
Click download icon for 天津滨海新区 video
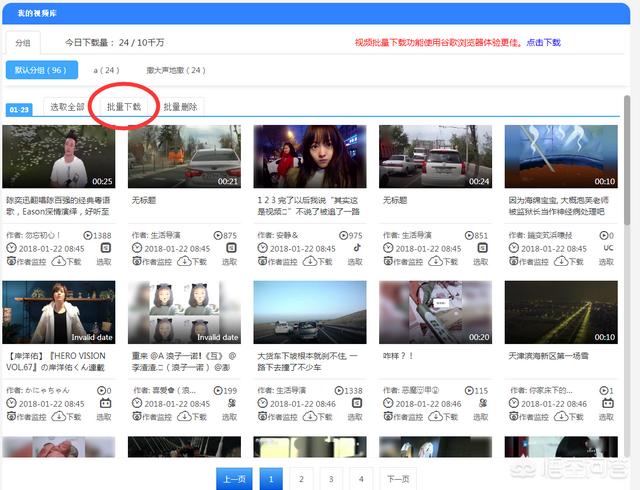click(x=561, y=416)
